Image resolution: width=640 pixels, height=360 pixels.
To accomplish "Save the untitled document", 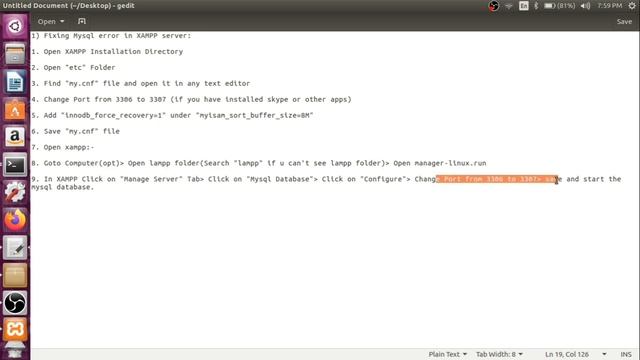I will (624, 21).
